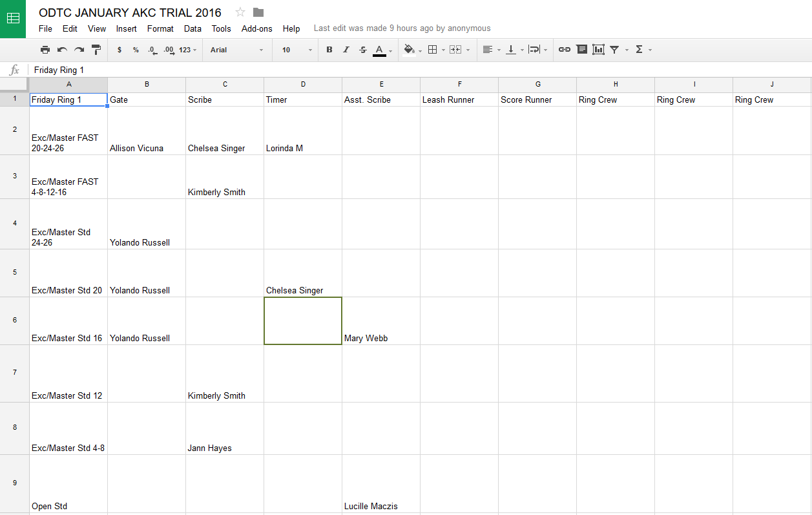This screenshot has width=812, height=515.
Task: Open the Add-ons menu
Action: point(256,28)
